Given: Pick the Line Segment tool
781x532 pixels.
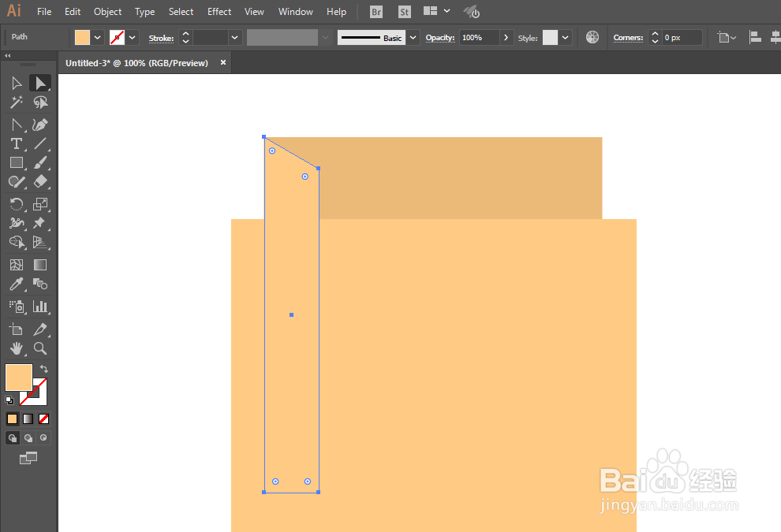Looking at the screenshot, I should (x=40, y=143).
